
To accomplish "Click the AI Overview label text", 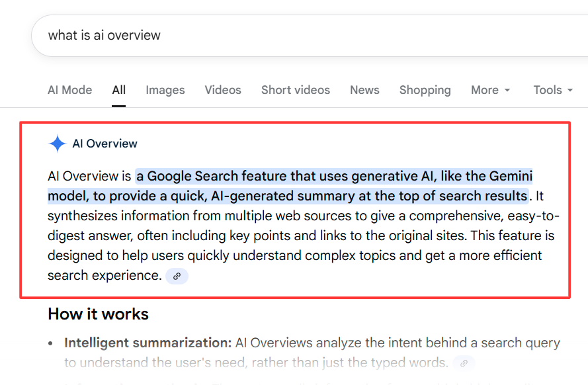I will (106, 143).
